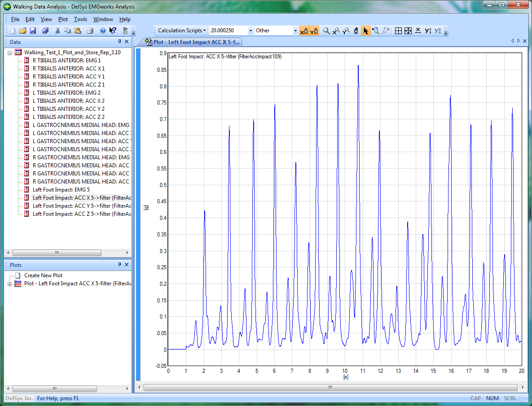
Task: Click the X-axis zoom tool
Action: coord(336,31)
